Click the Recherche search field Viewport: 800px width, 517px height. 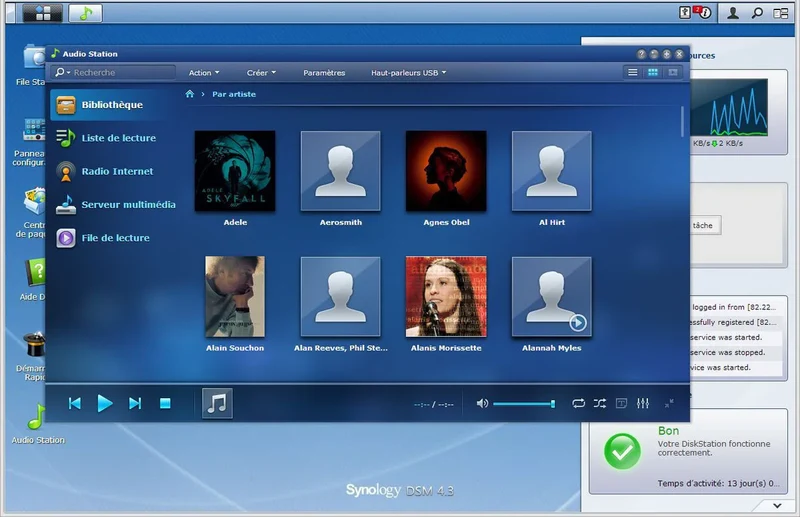[x=114, y=72]
